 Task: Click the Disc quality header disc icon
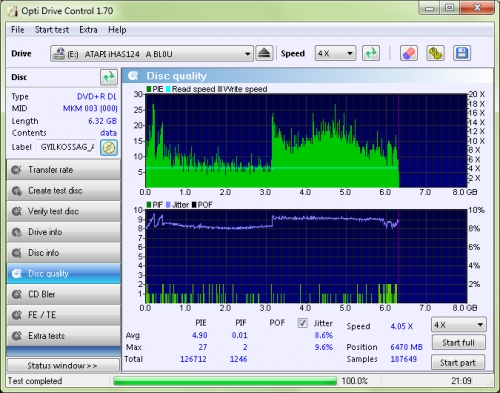coord(133,76)
